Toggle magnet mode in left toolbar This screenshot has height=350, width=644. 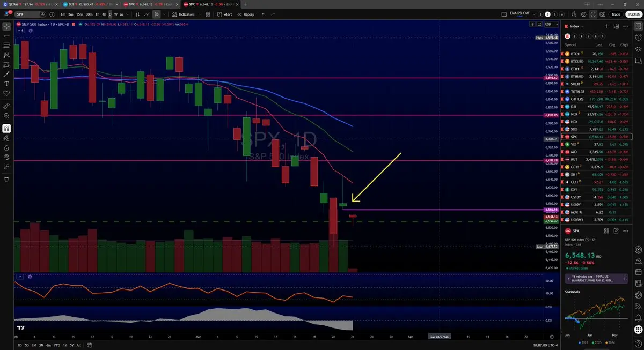[6, 129]
